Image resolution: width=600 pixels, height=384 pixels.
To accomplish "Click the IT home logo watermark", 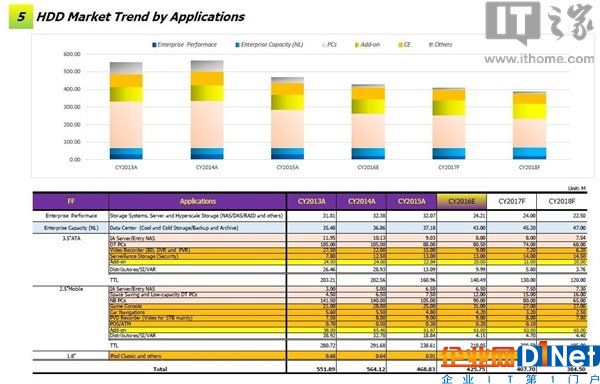I will [x=540, y=23].
